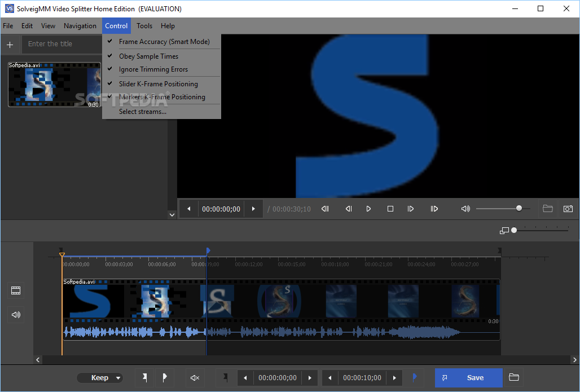Toggle Frame Accuracy (Smart Mode)
This screenshot has height=392, width=580.
coord(162,41)
